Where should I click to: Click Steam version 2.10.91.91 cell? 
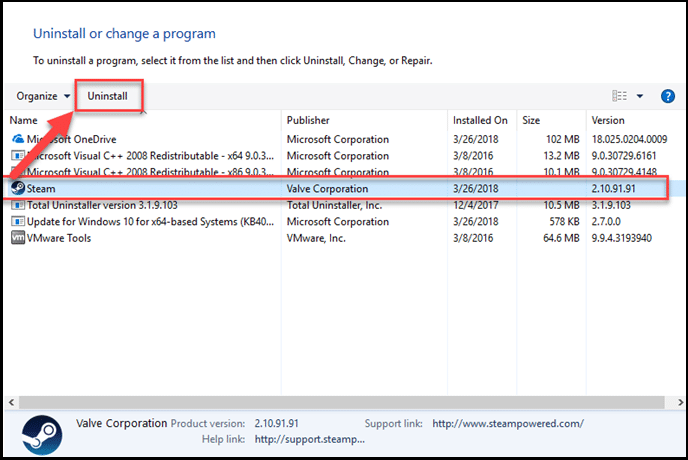(613, 189)
